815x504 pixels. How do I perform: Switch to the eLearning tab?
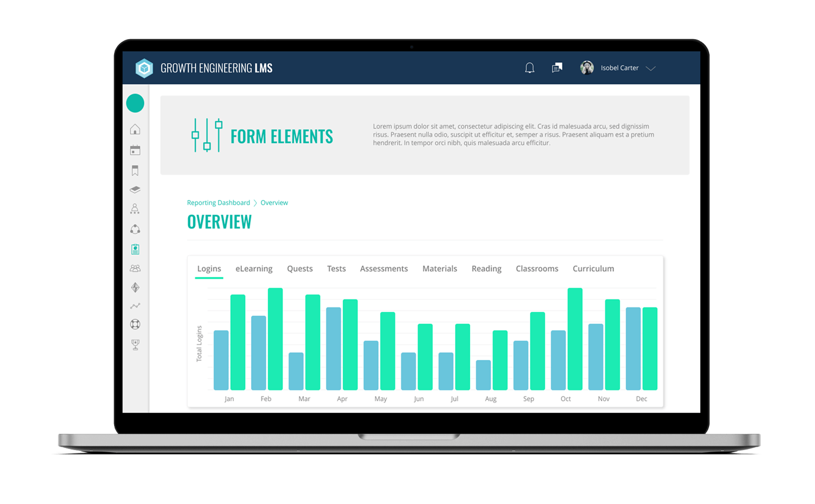(254, 269)
